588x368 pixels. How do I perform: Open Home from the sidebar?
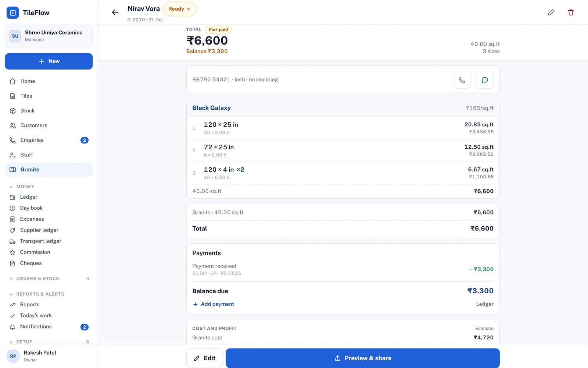(49, 81)
